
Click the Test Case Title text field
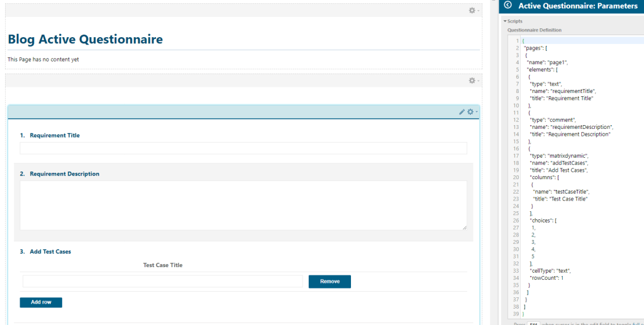pyautogui.click(x=162, y=282)
